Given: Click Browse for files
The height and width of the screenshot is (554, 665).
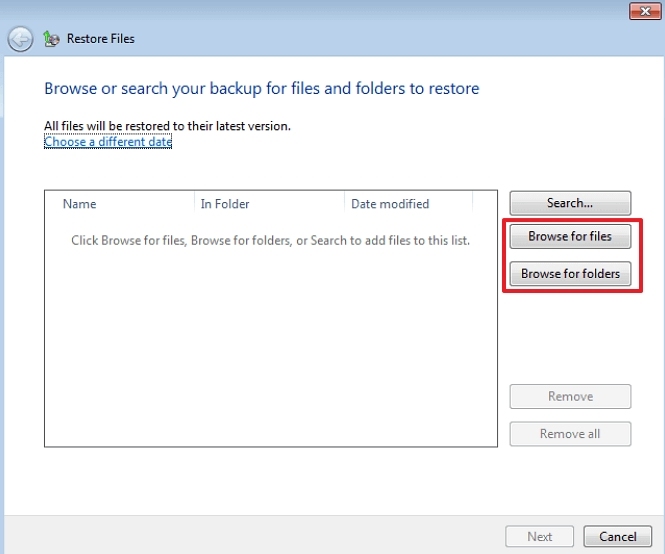Looking at the screenshot, I should 570,236.
